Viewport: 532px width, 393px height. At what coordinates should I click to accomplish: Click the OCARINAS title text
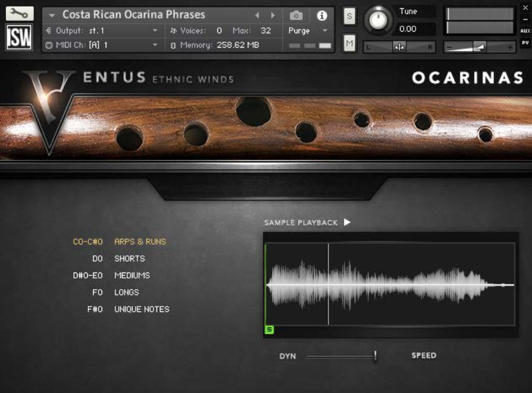(468, 78)
